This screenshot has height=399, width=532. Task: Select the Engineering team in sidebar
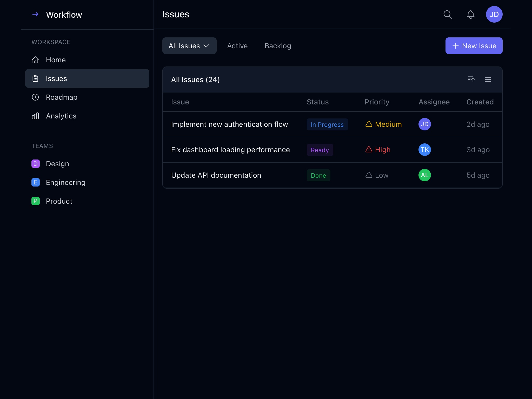[x=65, y=182]
